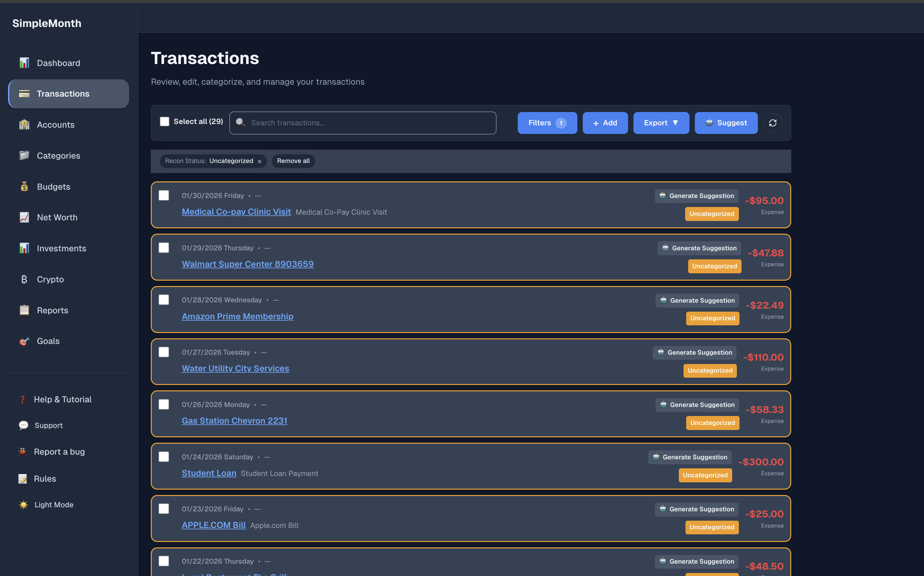Check the Select all (29) checkbox
Image resolution: width=924 pixels, height=576 pixels.
[x=164, y=122]
